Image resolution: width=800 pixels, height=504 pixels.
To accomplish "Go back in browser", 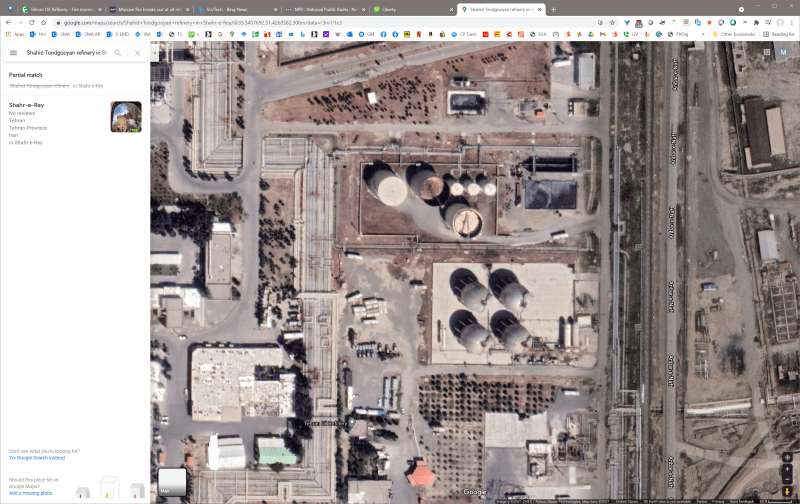I will point(8,22).
